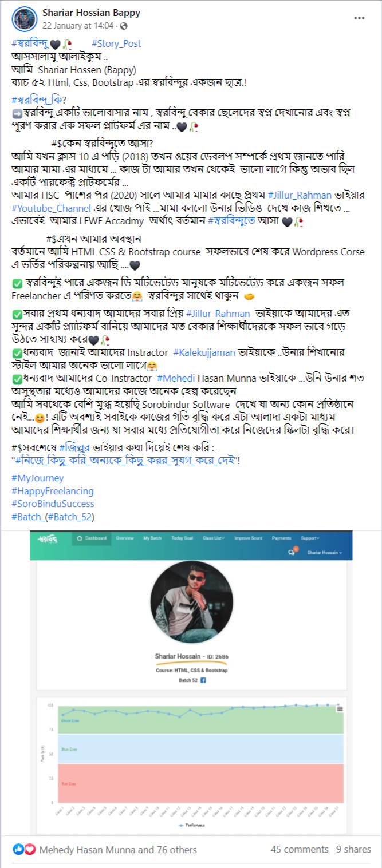Switch to the Improve Score tab
This screenshot has height=868, width=382.
248,538
